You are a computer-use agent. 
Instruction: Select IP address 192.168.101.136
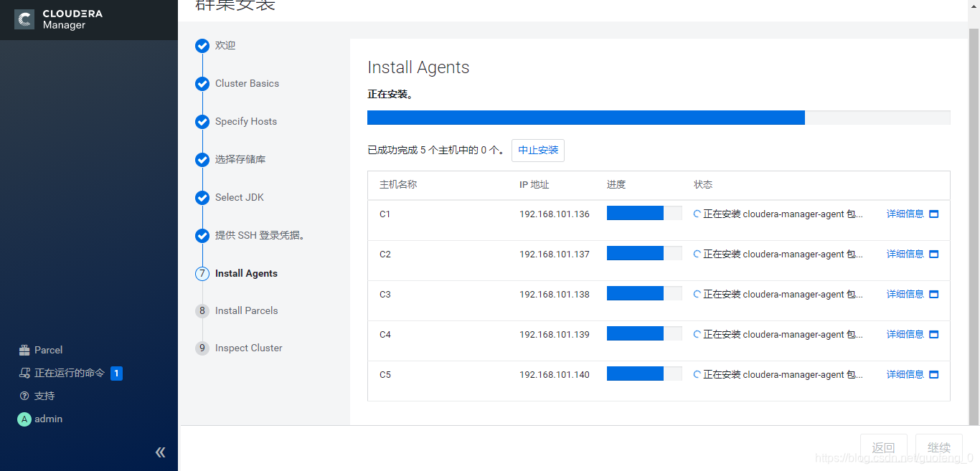point(555,214)
